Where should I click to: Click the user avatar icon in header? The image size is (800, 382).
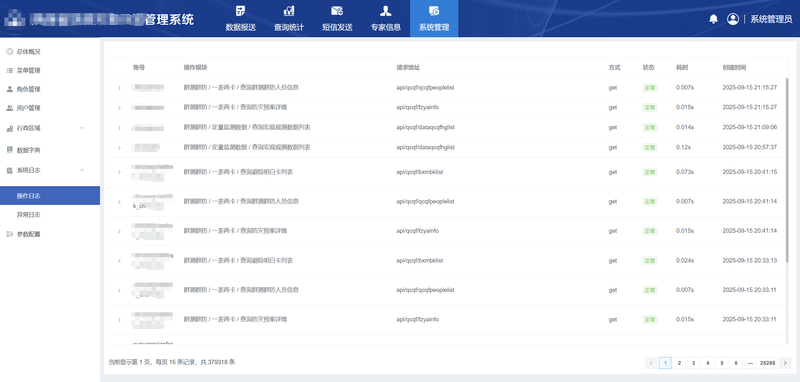pyautogui.click(x=733, y=19)
